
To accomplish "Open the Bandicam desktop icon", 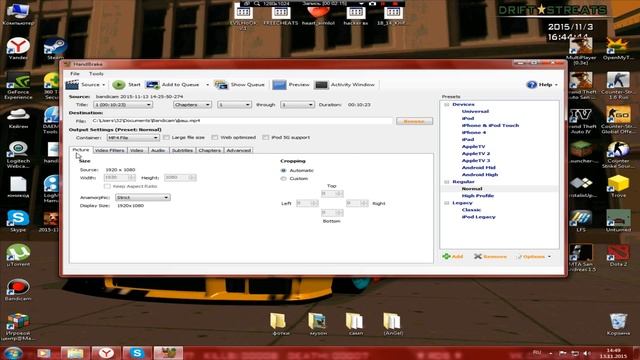I will pos(18,290).
